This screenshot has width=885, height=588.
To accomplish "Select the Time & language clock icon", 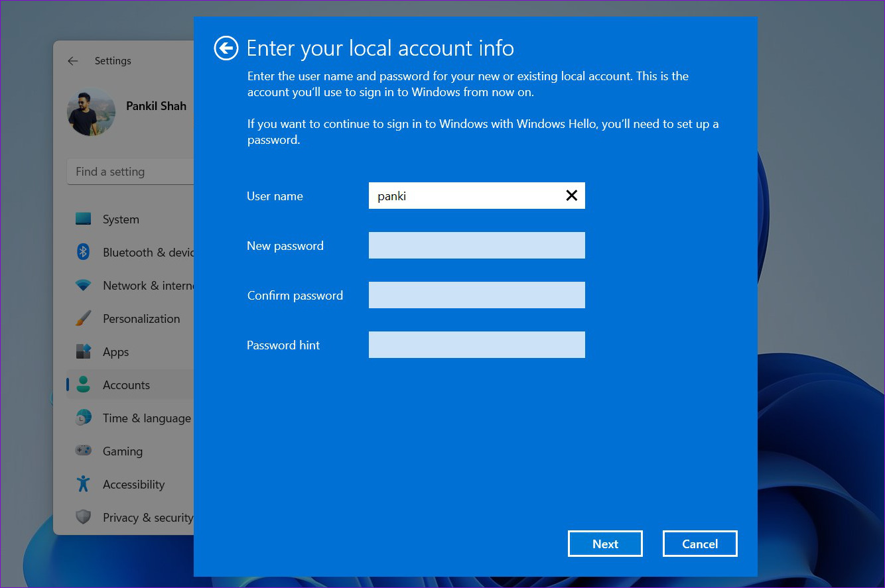I will [x=83, y=418].
